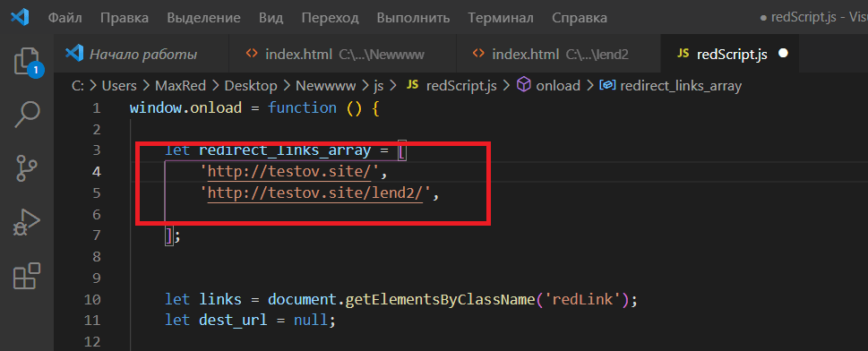Image resolution: width=868 pixels, height=351 pixels.
Task: Open the Вид menu
Action: (271, 18)
